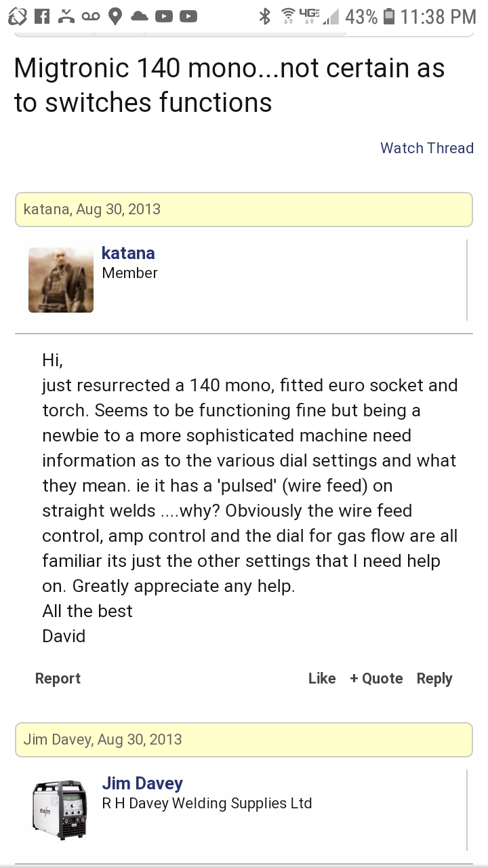488x868 pixels.
Task: Tap the voicemail status bar icon
Action: tap(91, 16)
